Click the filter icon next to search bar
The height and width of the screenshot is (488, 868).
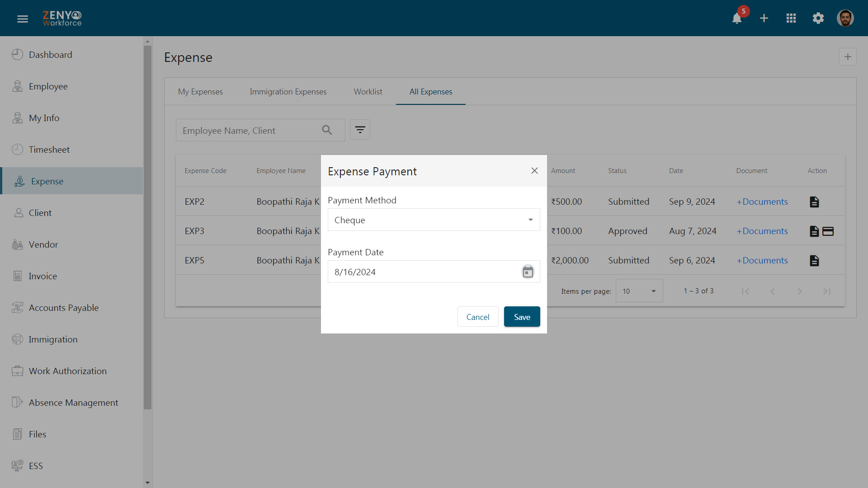pyautogui.click(x=360, y=130)
